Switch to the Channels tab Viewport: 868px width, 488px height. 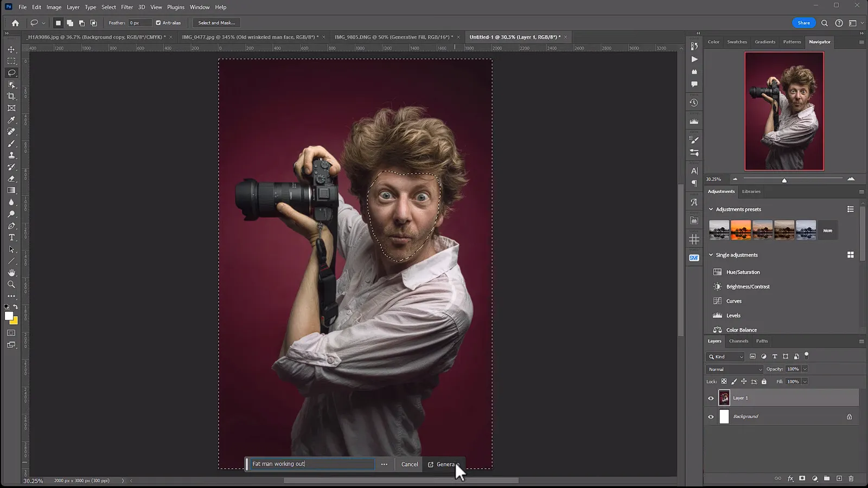coord(738,341)
